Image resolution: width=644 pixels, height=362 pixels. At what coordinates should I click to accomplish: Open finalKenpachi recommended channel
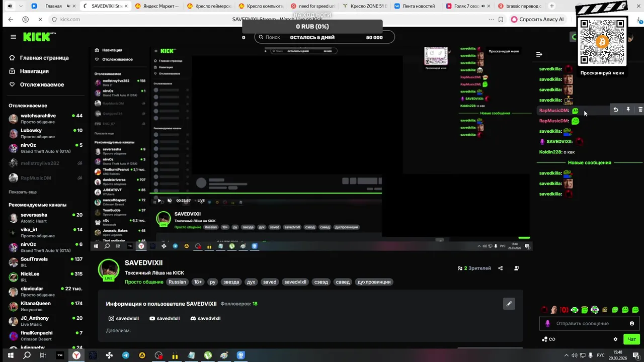45,336
